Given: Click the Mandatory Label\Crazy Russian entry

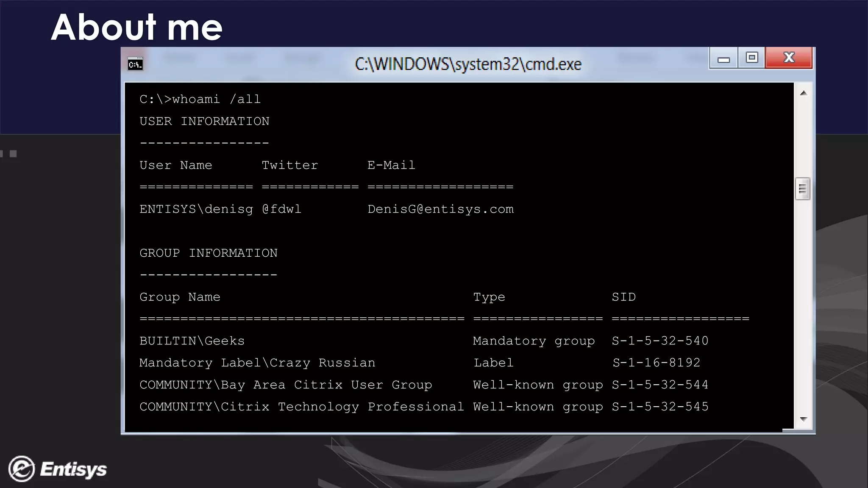Looking at the screenshot, I should point(257,363).
